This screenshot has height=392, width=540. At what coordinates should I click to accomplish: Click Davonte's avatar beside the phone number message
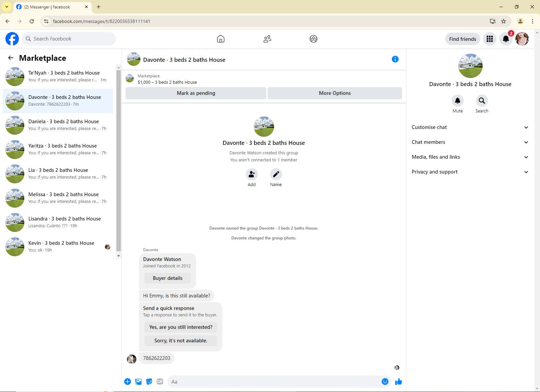tap(132, 359)
